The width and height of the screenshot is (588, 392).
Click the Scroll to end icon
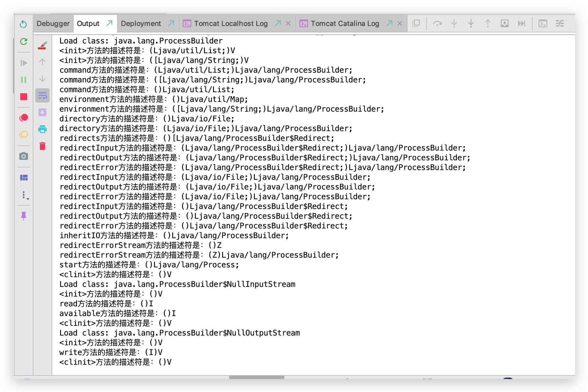42,112
